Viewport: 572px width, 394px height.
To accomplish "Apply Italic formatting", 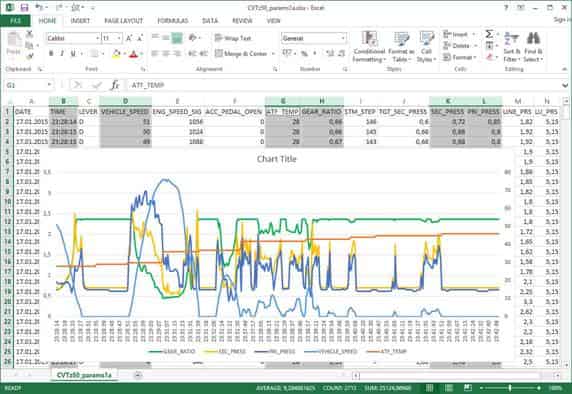I will click(x=62, y=54).
